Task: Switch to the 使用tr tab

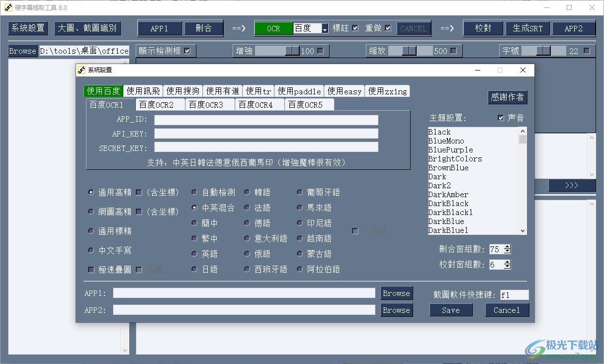Action: (259, 91)
